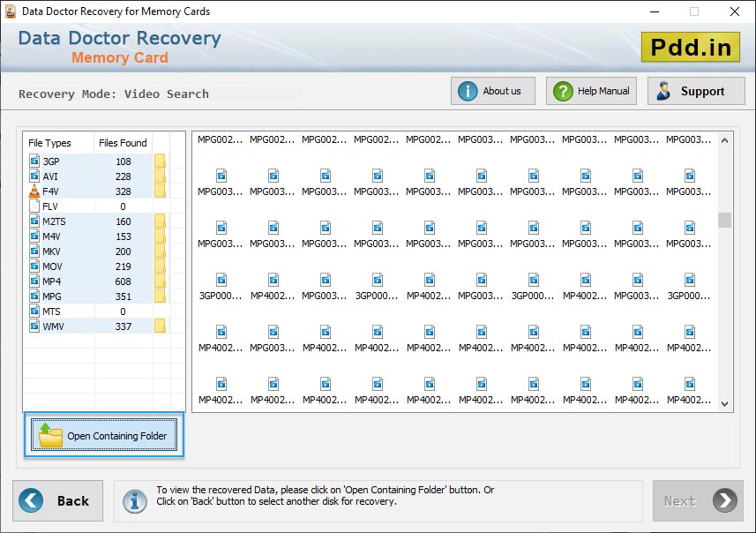Click the 0 count in MTS row

(123, 312)
